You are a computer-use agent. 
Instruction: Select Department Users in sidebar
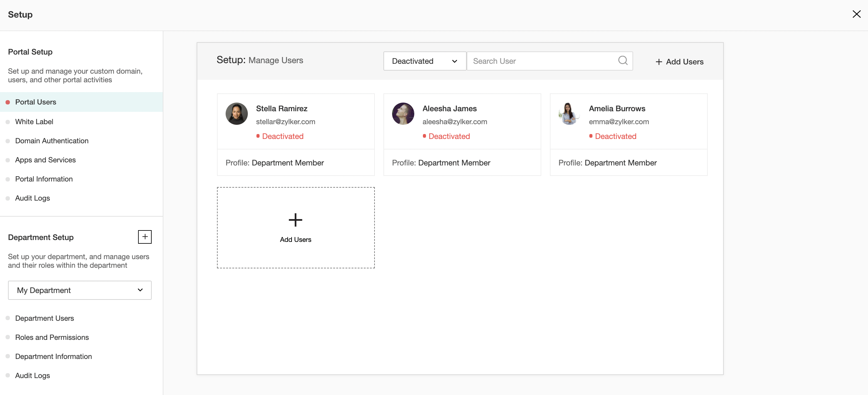coord(44,318)
